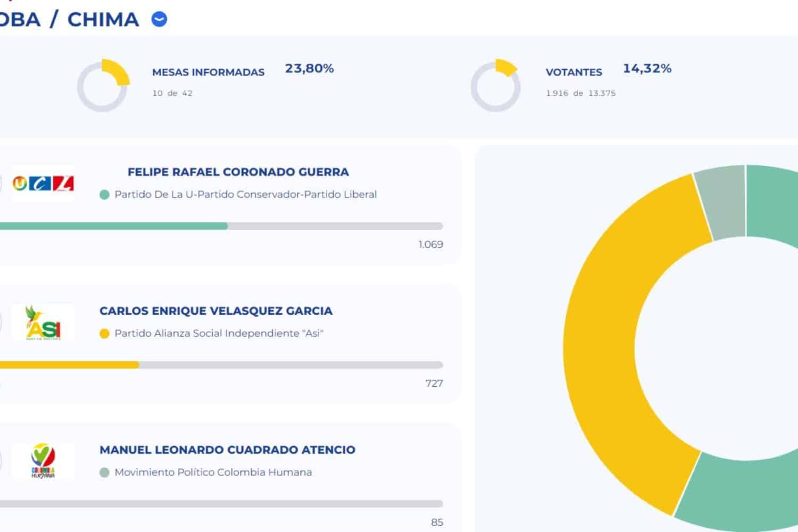The image size is (798, 532).
Task: Click the 1.069 vote count
Action: tap(431, 245)
